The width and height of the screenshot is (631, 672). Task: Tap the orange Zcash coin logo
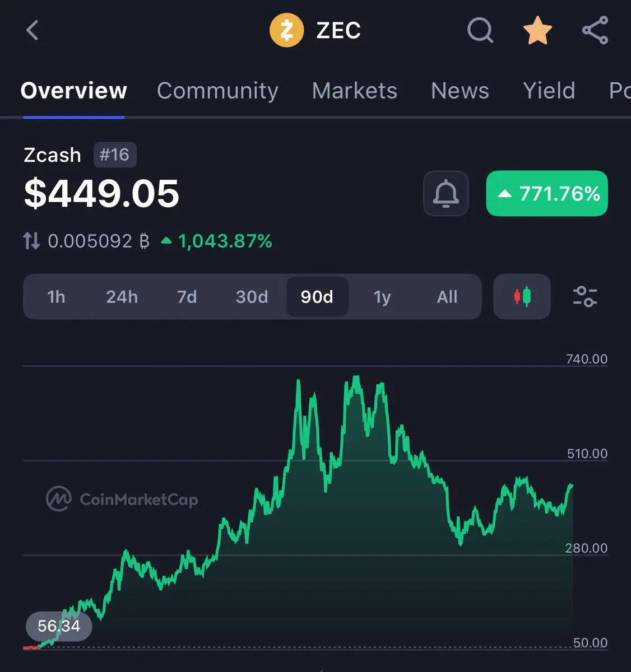click(x=286, y=30)
